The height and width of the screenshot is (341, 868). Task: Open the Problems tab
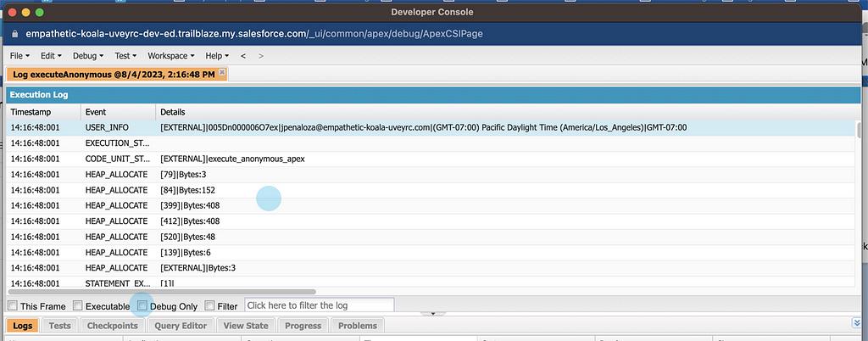(x=357, y=326)
